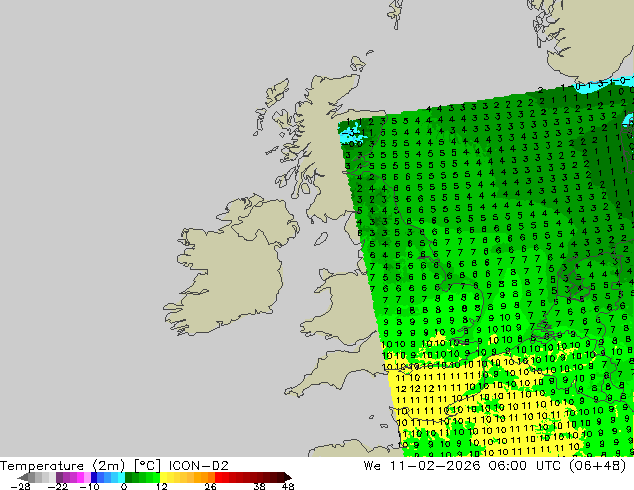Click the -10 label on the color scale
The width and height of the screenshot is (634, 490).
tap(89, 486)
